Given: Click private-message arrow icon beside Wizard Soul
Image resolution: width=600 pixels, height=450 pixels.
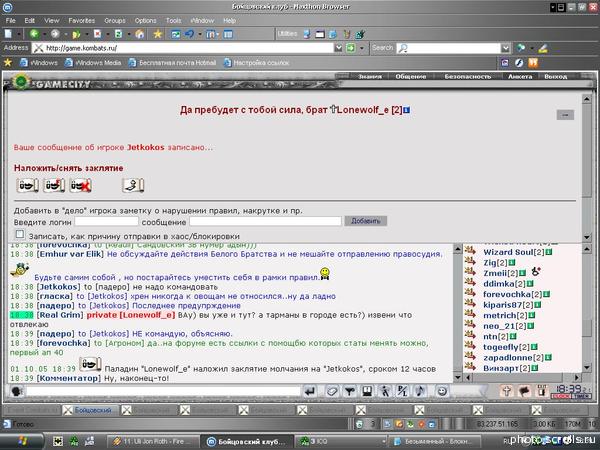Looking at the screenshot, I should [x=470, y=251].
